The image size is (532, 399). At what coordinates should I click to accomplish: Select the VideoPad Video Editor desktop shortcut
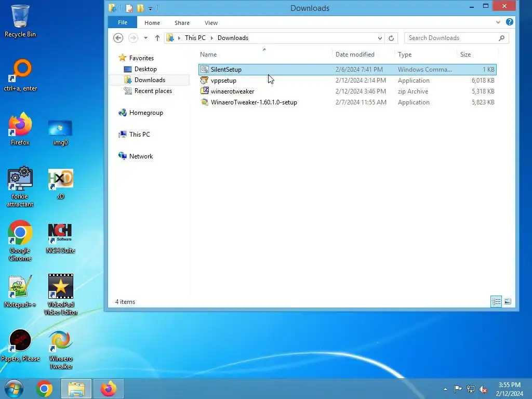tap(61, 295)
